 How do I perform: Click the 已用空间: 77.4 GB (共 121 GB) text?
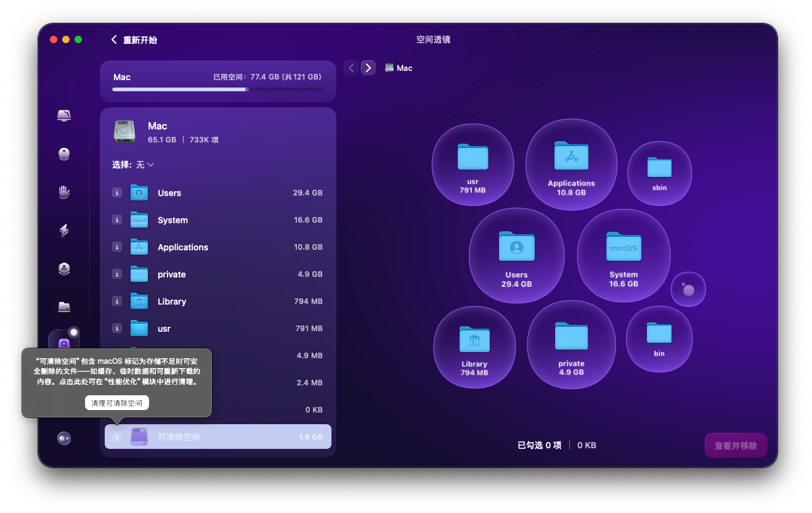[x=267, y=77]
